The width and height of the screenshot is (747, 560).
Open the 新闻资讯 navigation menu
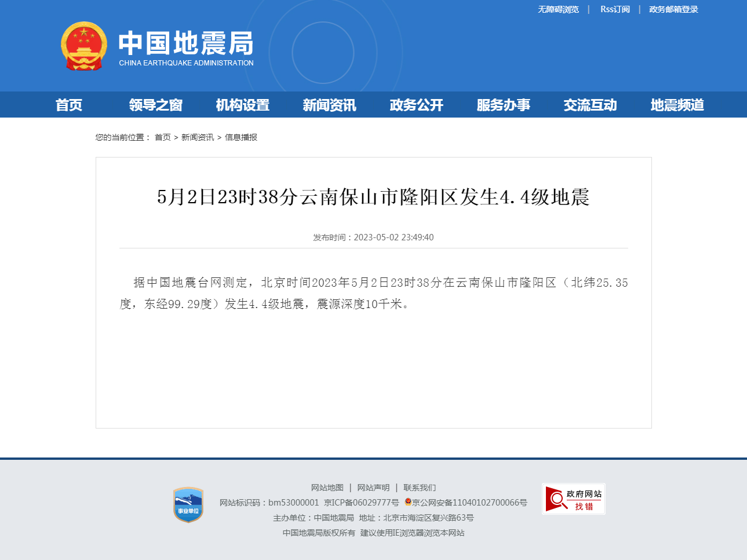point(330,105)
